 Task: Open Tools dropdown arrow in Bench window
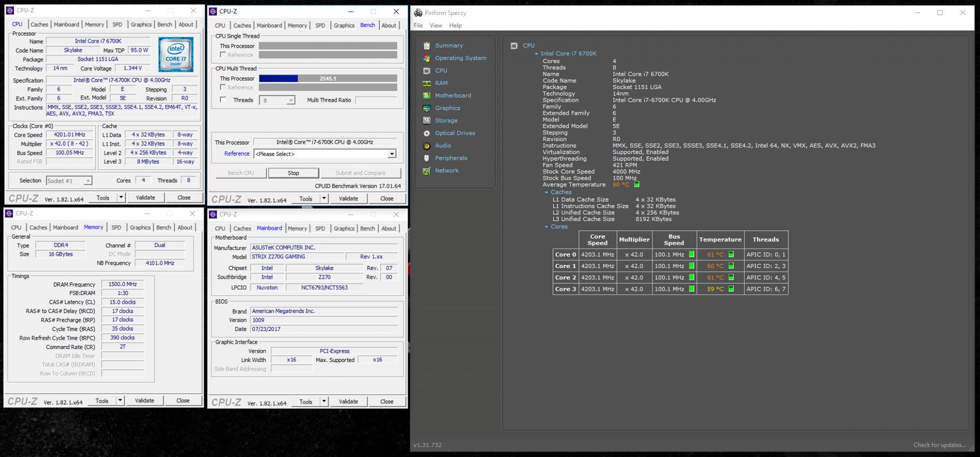[x=324, y=198]
